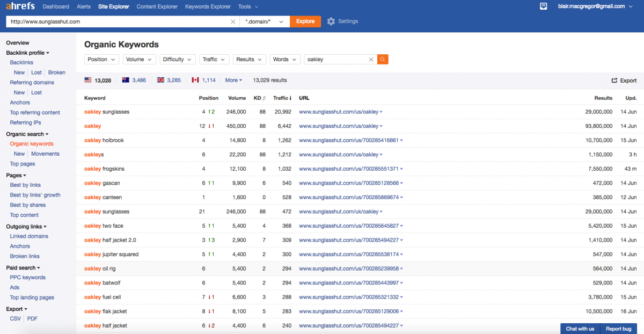The width and height of the screenshot is (644, 334).
Task: Open the notifications icon near account email
Action: [x=544, y=6]
